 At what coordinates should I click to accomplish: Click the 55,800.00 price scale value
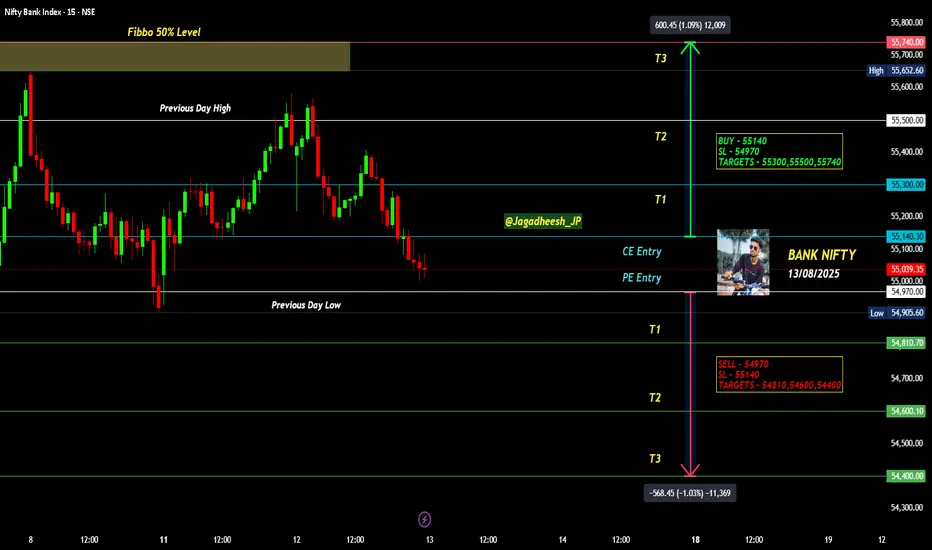(906, 23)
